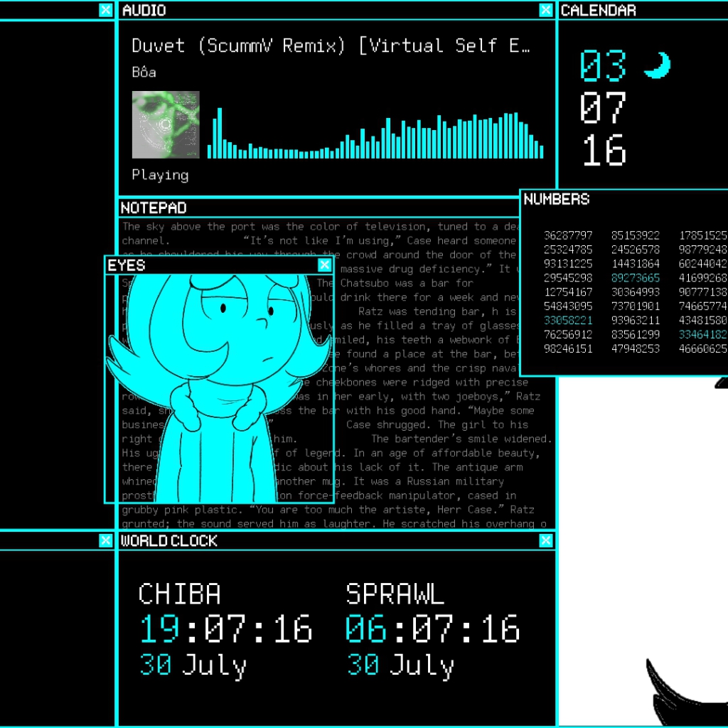The width and height of the screenshot is (728, 728).
Task: Click the Playing status text
Action: pyautogui.click(x=160, y=175)
